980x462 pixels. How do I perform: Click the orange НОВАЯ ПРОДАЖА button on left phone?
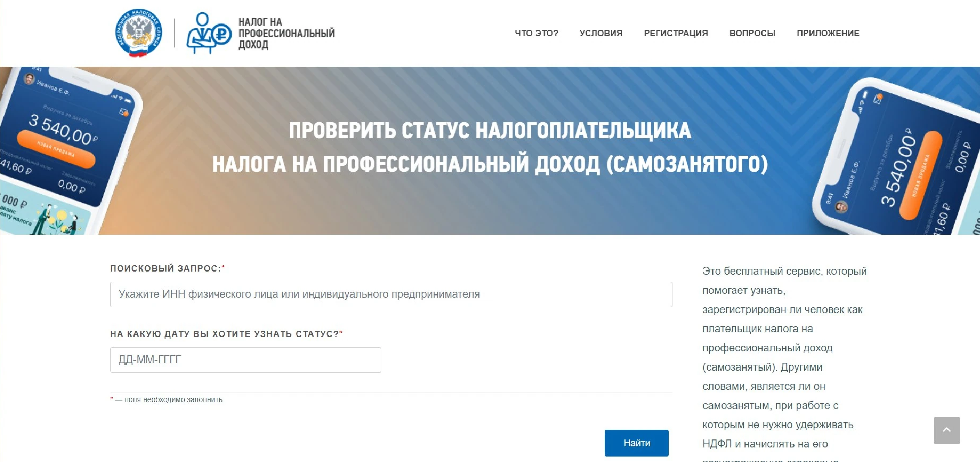(56, 149)
